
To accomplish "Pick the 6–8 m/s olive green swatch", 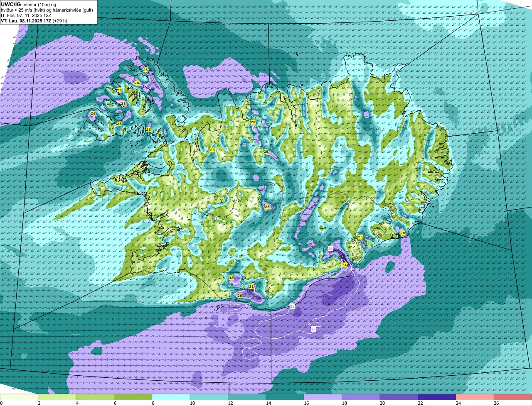I will pos(133,397).
